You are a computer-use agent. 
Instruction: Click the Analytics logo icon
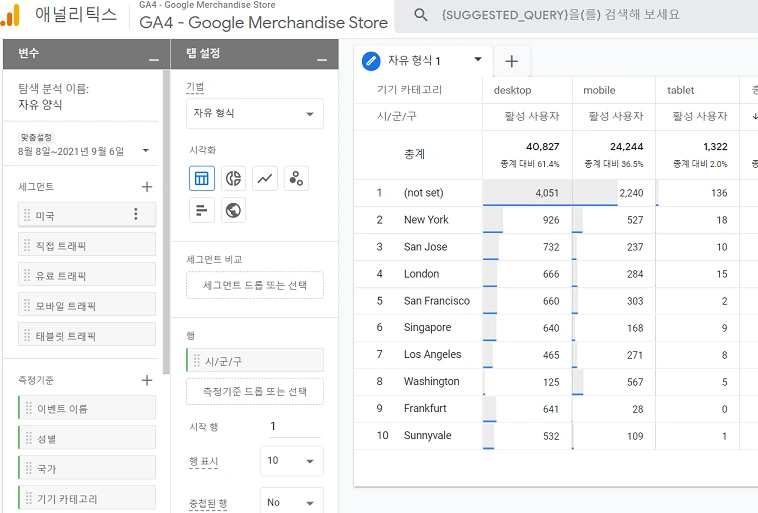(x=11, y=15)
